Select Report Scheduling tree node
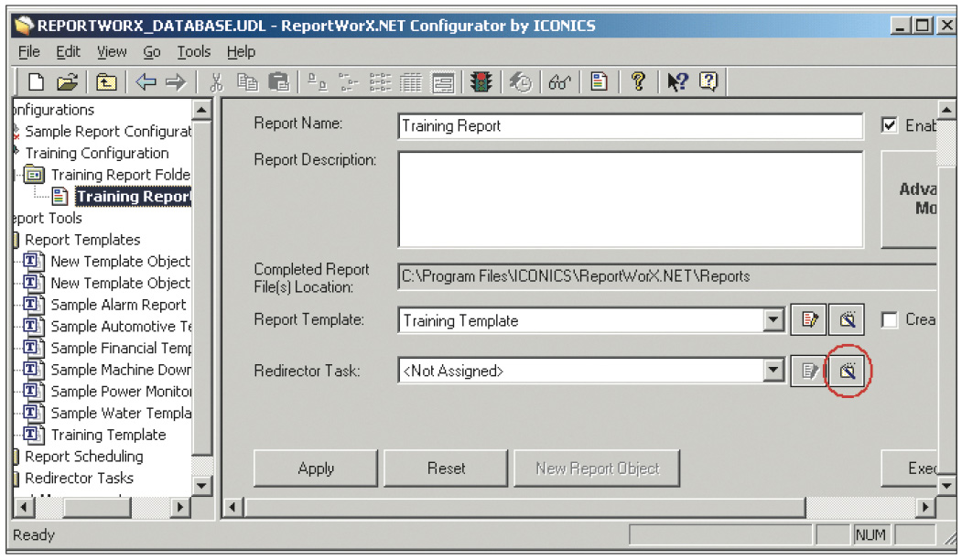 click(x=83, y=457)
